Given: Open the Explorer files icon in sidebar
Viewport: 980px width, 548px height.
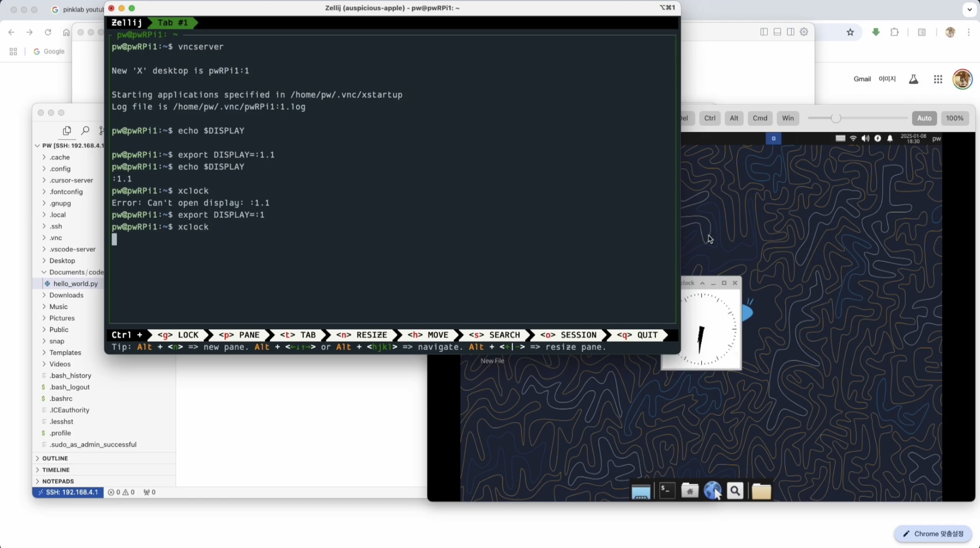Looking at the screenshot, I should tap(67, 130).
